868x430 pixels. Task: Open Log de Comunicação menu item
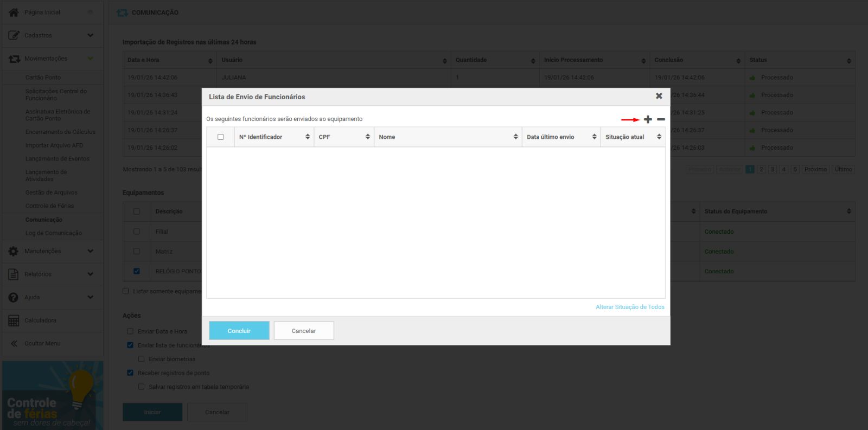point(53,233)
